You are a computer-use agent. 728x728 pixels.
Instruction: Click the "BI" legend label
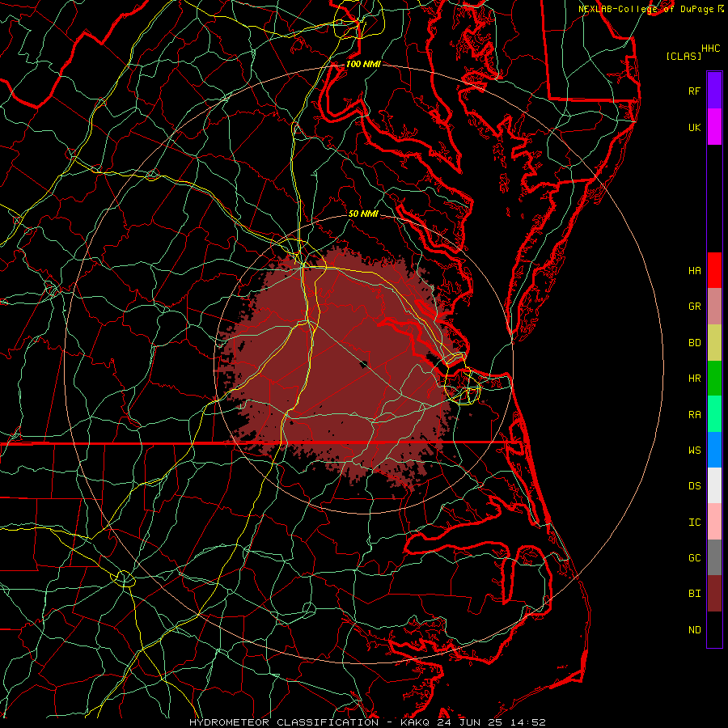(x=694, y=594)
